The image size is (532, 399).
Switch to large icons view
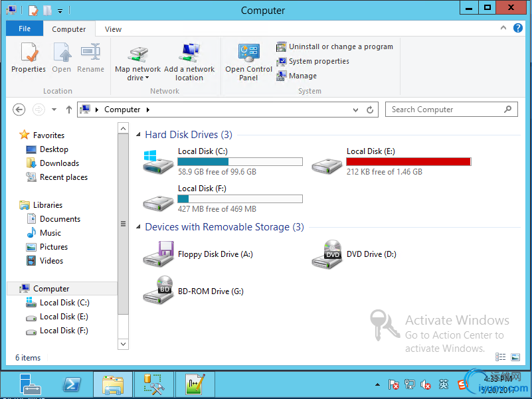tap(515, 357)
